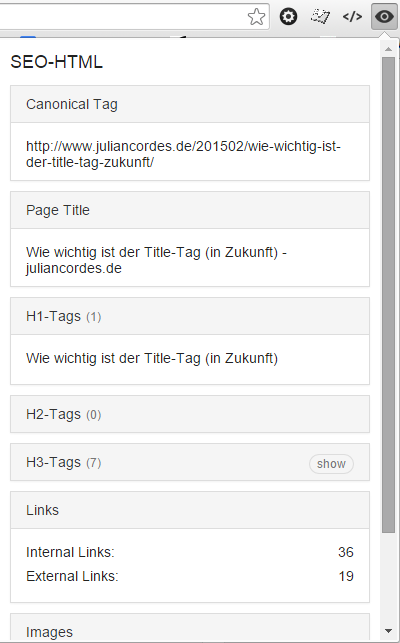
Task: Click the page title text value
Action: 156,260
